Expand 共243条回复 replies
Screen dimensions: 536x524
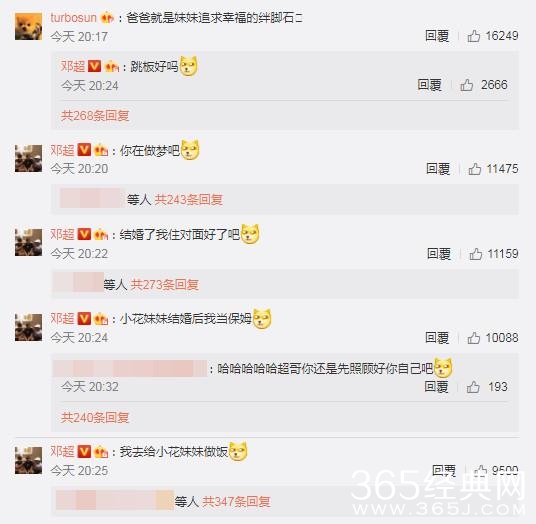coord(189,200)
